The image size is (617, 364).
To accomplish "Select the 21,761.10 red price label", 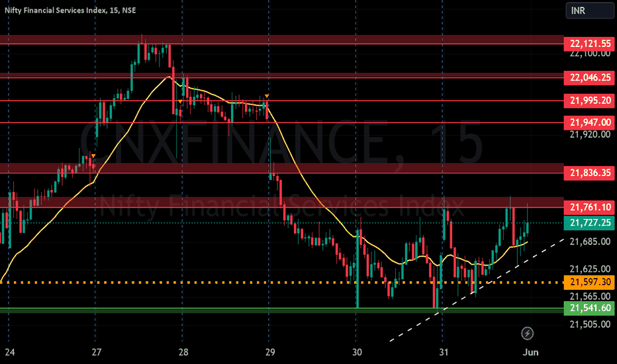I will 589,207.
